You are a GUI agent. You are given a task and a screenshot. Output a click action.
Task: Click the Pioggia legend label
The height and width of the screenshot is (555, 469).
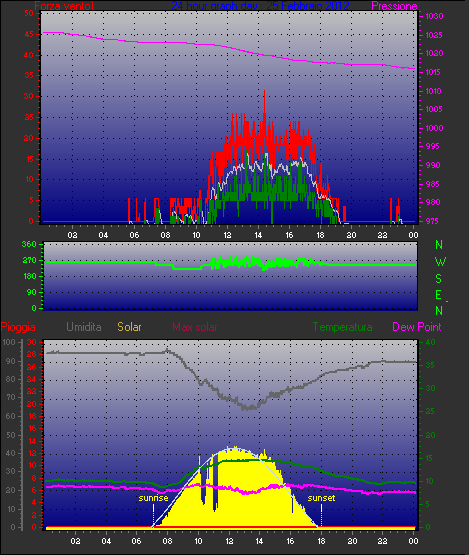point(18,327)
